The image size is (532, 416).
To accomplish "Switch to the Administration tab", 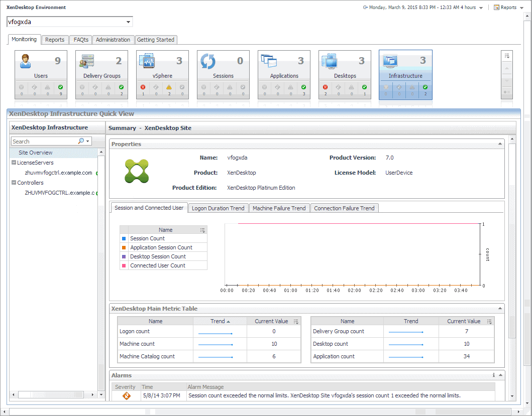I will 113,40.
